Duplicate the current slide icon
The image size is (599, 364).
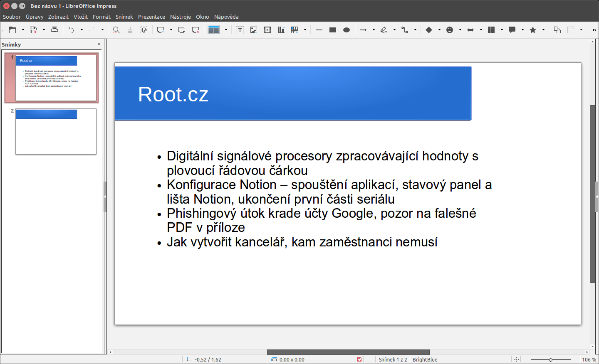click(x=182, y=30)
